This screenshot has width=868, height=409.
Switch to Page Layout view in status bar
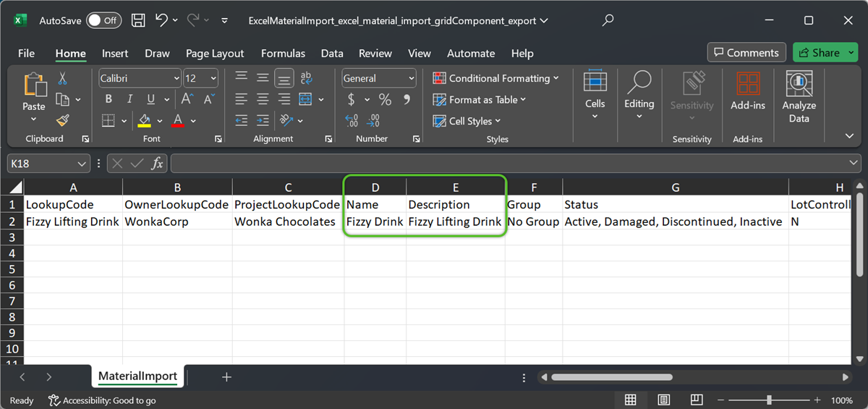[x=663, y=400]
